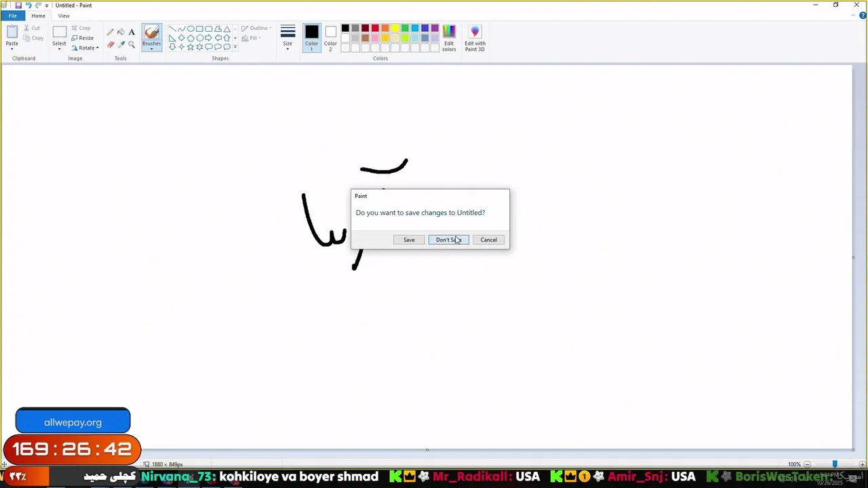The image size is (868, 488).
Task: Choose the red palette swatch
Action: [x=375, y=28]
